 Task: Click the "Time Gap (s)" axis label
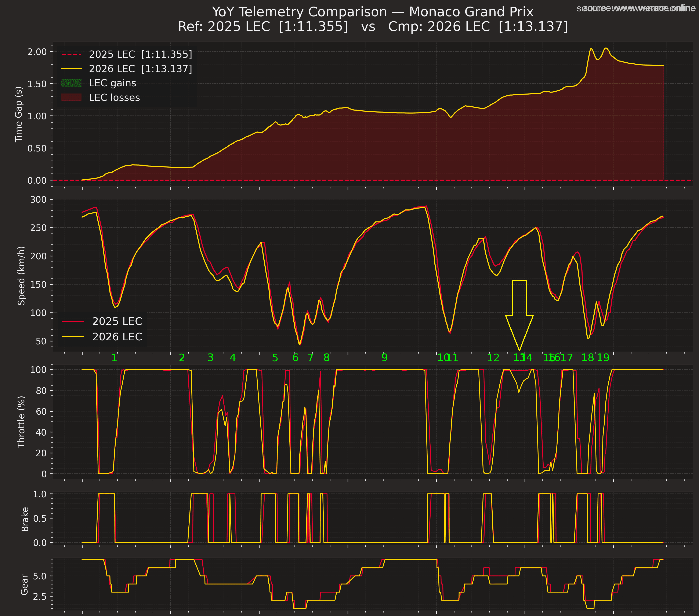(18, 114)
